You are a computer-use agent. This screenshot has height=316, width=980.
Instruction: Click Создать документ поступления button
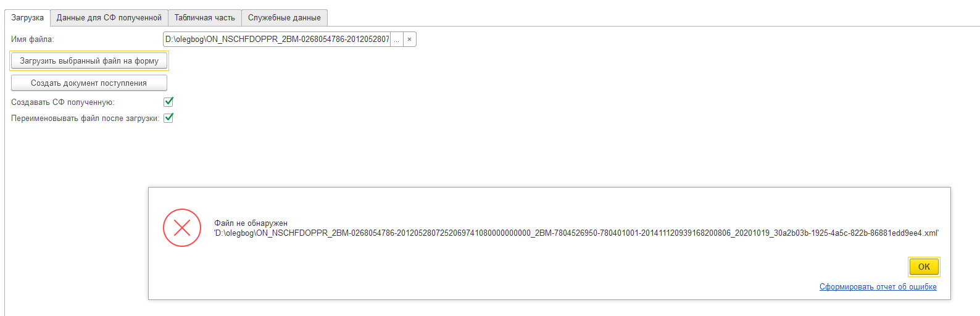89,83
